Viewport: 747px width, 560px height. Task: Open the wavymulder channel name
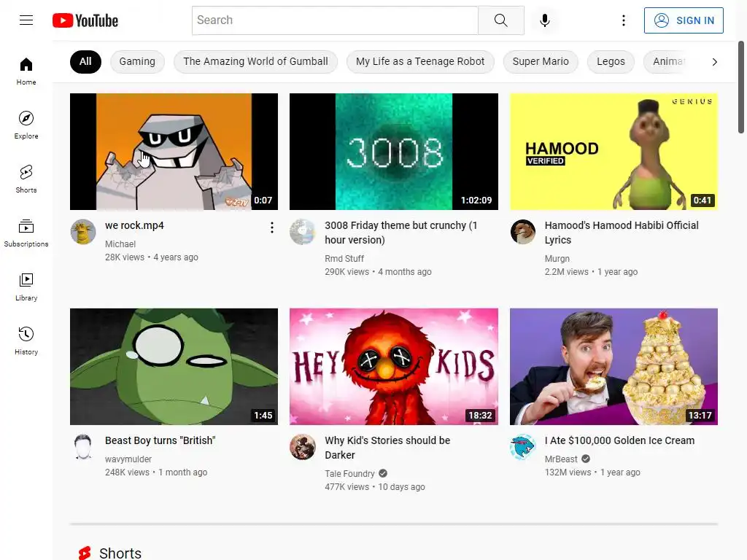[128, 459]
